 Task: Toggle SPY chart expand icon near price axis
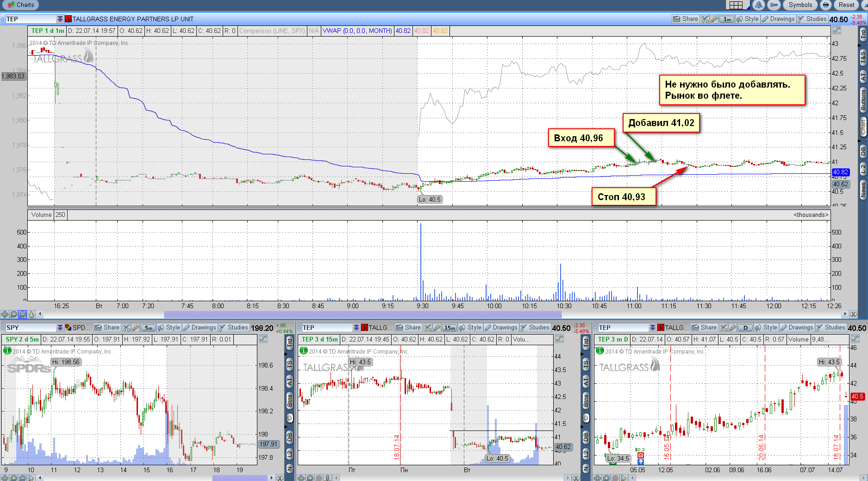(x=263, y=339)
